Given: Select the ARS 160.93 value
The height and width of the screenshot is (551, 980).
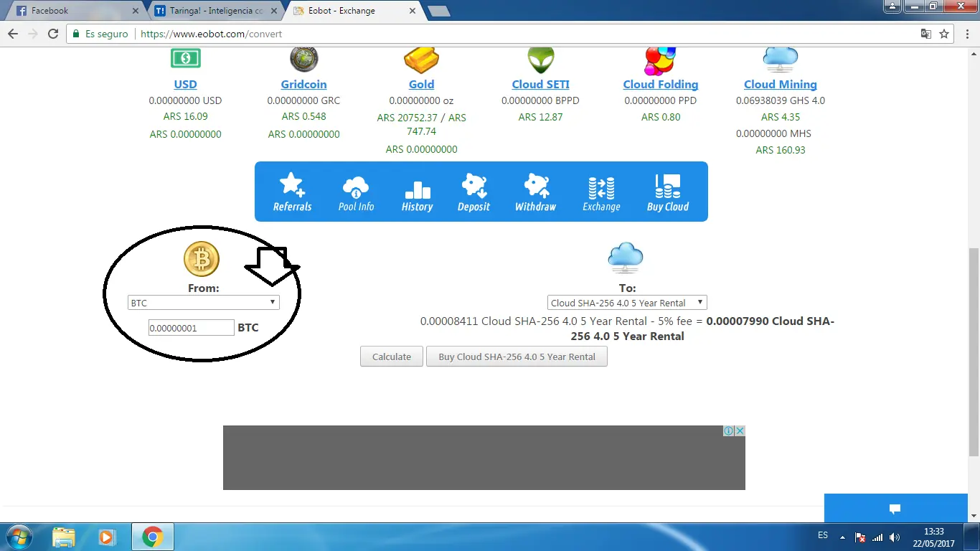Looking at the screenshot, I should coord(781,150).
